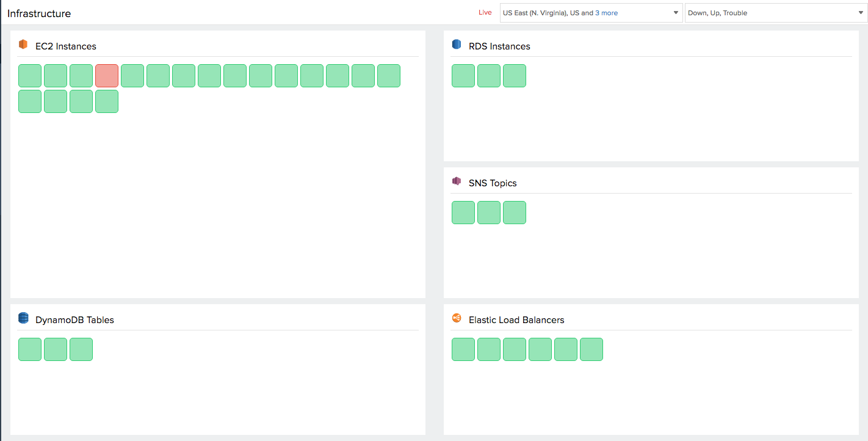Image resolution: width=868 pixels, height=441 pixels.
Task: Click the EC2 Instances service icon
Action: coord(23,45)
